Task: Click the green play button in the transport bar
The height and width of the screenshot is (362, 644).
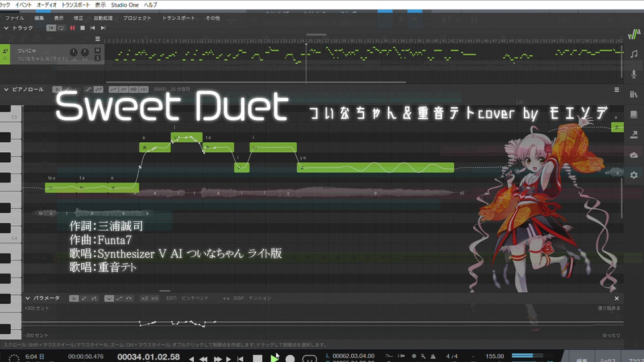Action: point(274,359)
